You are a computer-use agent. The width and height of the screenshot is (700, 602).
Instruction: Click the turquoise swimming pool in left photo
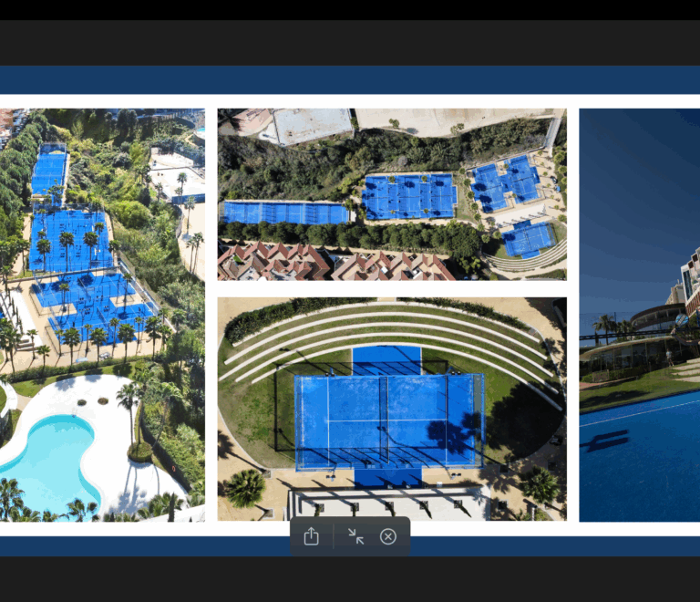coord(49,460)
